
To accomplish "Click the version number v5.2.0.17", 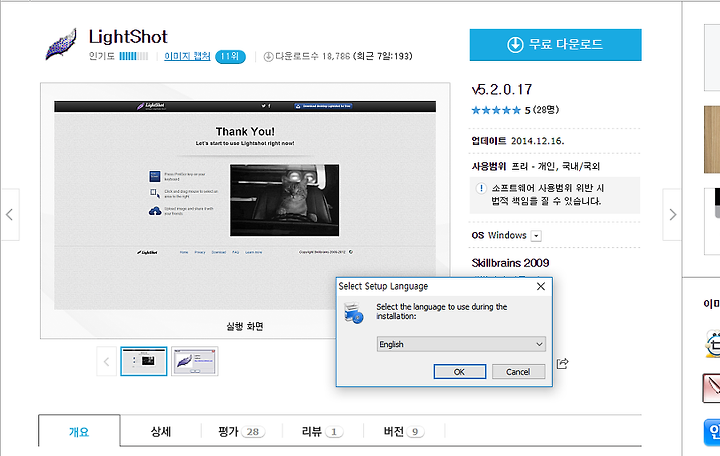I will coord(502,90).
